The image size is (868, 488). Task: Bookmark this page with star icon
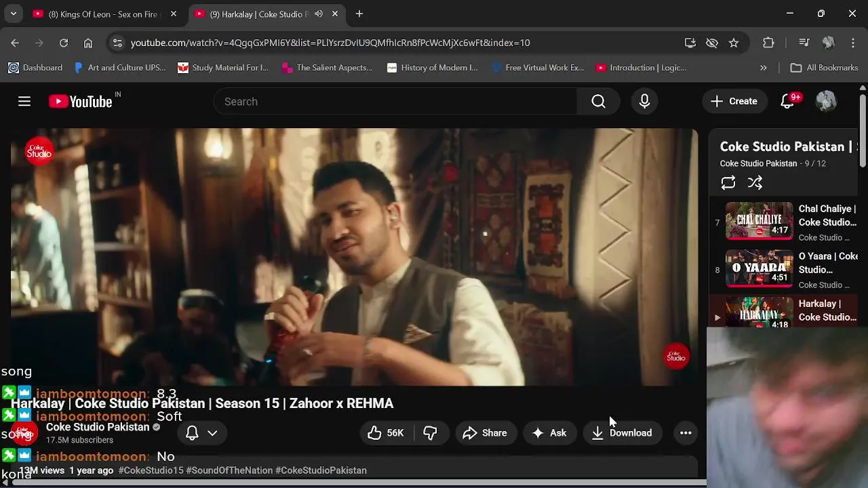[x=734, y=43]
